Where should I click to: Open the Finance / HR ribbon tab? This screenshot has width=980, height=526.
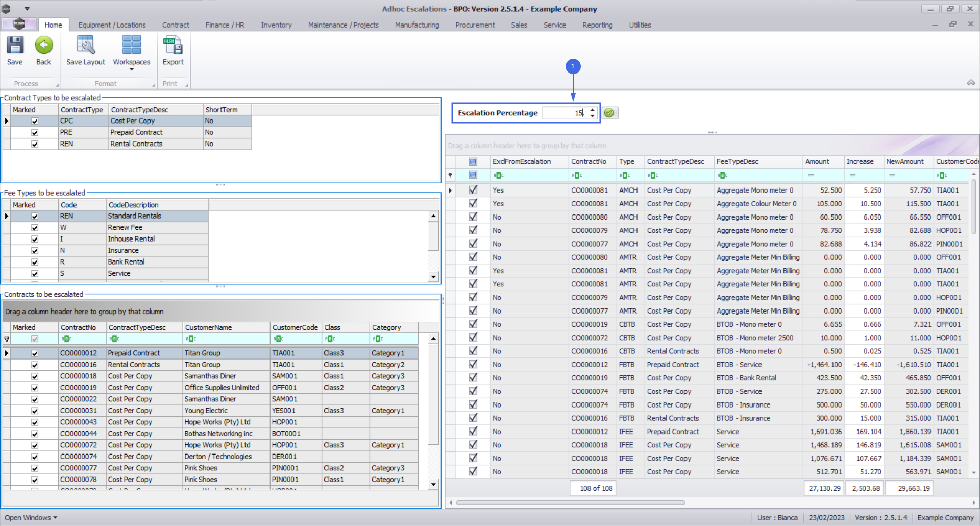(225, 25)
